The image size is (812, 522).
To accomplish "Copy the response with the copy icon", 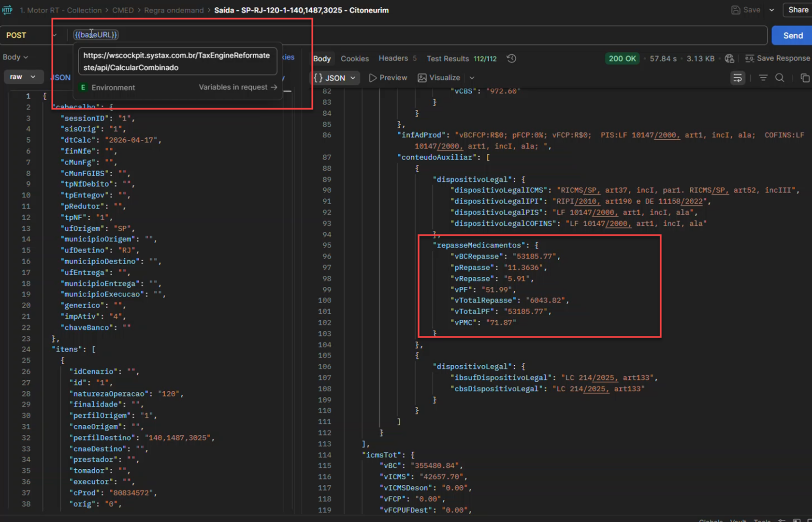I will pyautogui.click(x=805, y=78).
